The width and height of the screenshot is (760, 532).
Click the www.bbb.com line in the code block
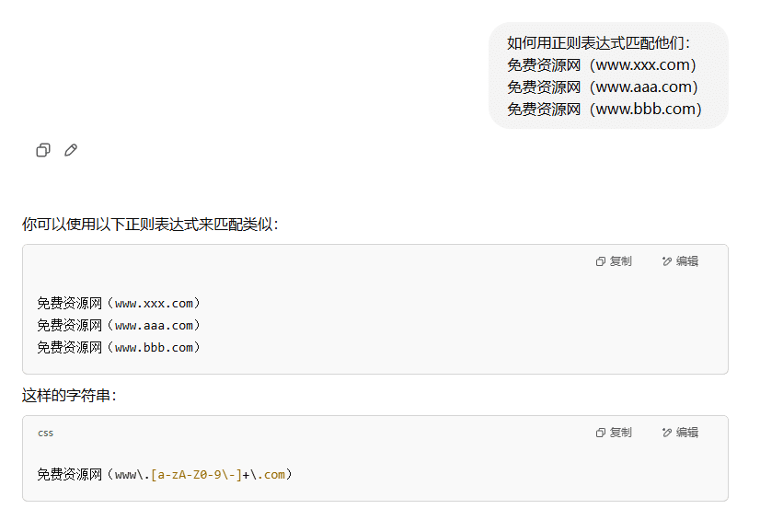click(x=119, y=347)
